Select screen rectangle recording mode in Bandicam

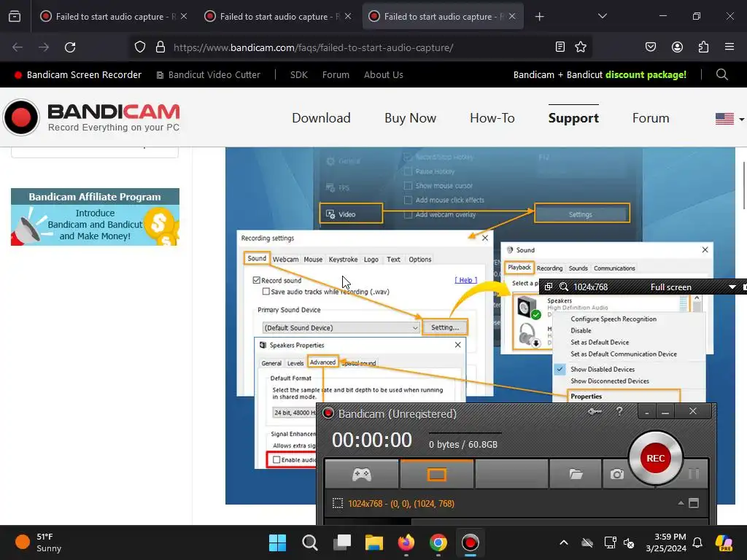(x=437, y=474)
